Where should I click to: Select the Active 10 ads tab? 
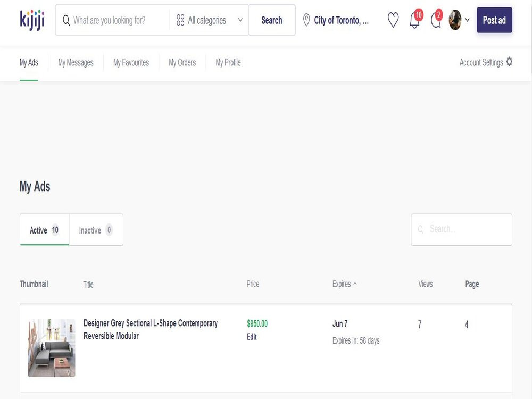[45, 230]
